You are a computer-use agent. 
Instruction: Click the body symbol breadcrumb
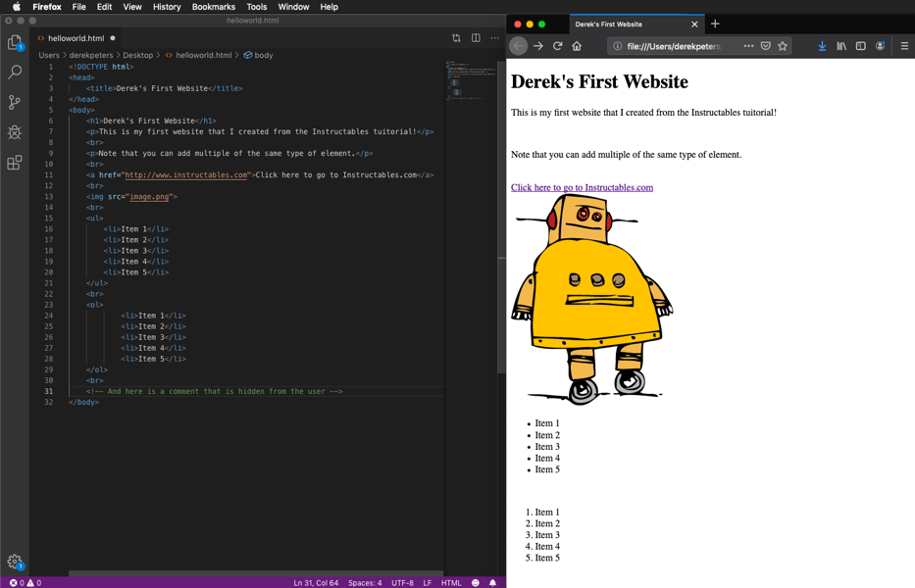[x=259, y=55]
